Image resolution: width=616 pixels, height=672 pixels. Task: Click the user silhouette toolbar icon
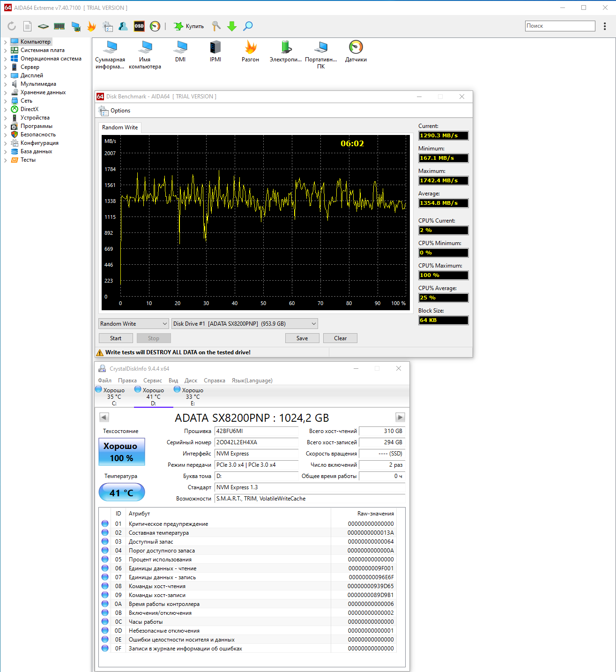123,26
